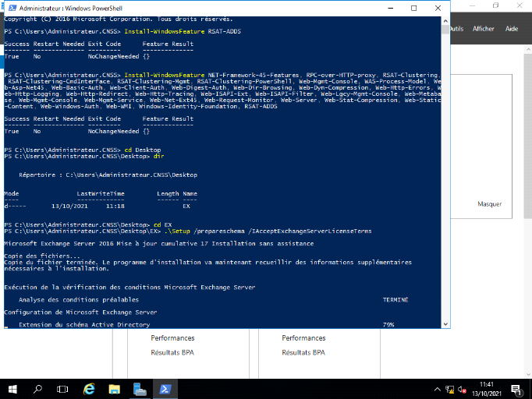This screenshot has height=399, width=532.
Task: Open the left tile's Performances link
Action: pos(172,338)
